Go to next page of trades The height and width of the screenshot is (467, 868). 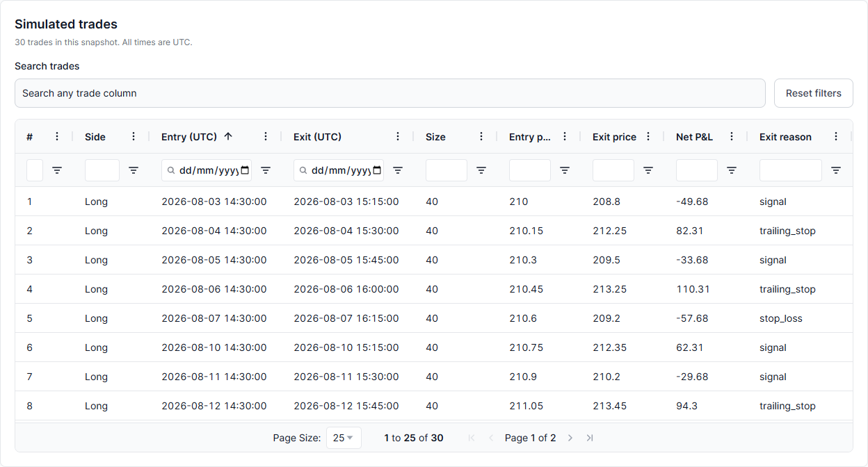coord(570,438)
